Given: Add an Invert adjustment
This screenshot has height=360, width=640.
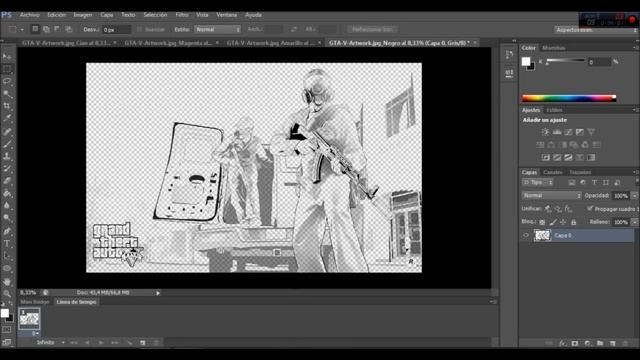Looking at the screenshot, I should click(545, 157).
